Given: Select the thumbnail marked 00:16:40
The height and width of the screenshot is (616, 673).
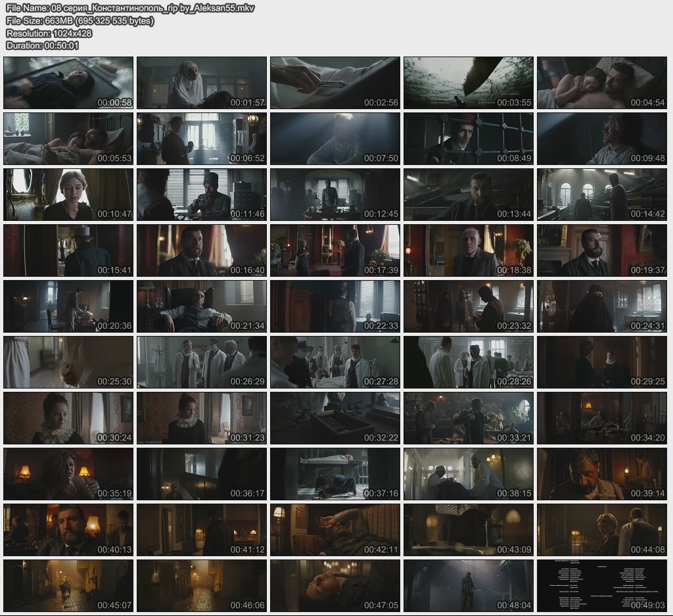Looking at the screenshot, I should [x=202, y=250].
